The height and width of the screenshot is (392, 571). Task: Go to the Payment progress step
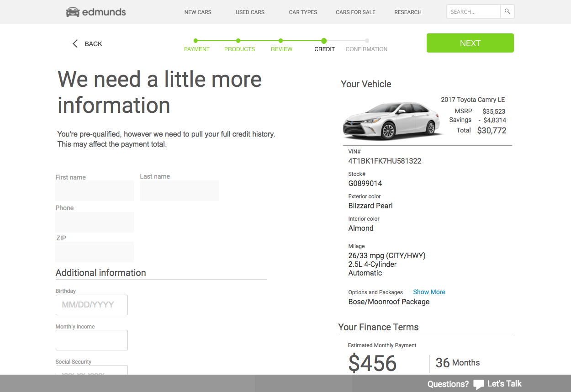coord(196,45)
